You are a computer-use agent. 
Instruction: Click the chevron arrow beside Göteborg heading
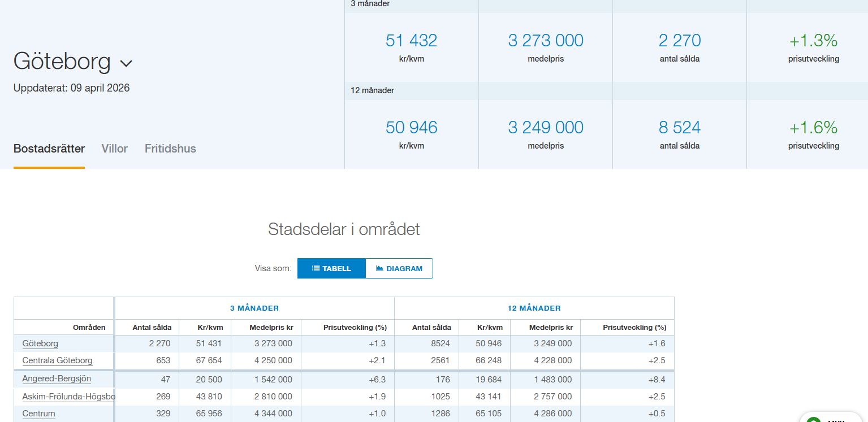point(126,63)
